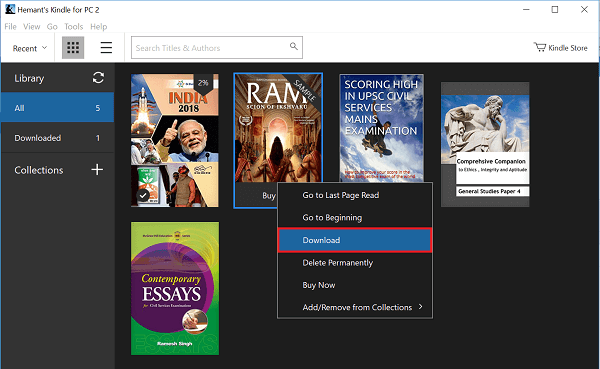Select Buy Now in context menu
Screen dimensions: 600x369
coord(355,285)
